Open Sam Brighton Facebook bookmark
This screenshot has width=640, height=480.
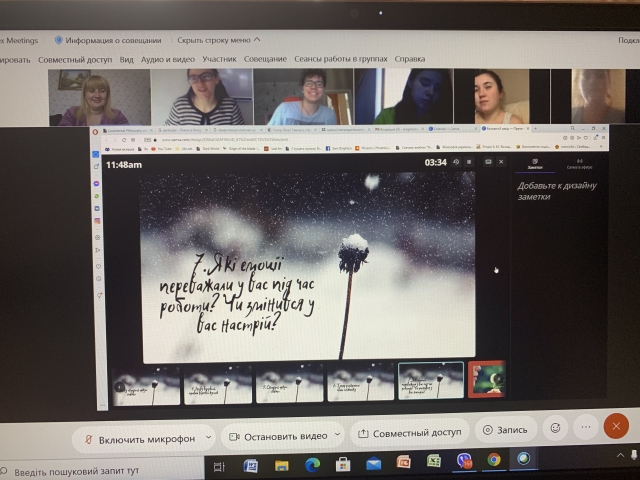click(338, 148)
